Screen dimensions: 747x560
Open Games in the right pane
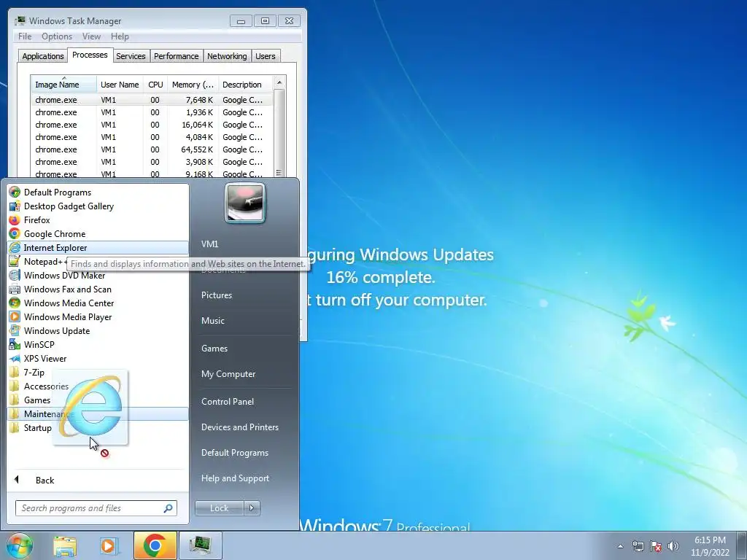[214, 348]
